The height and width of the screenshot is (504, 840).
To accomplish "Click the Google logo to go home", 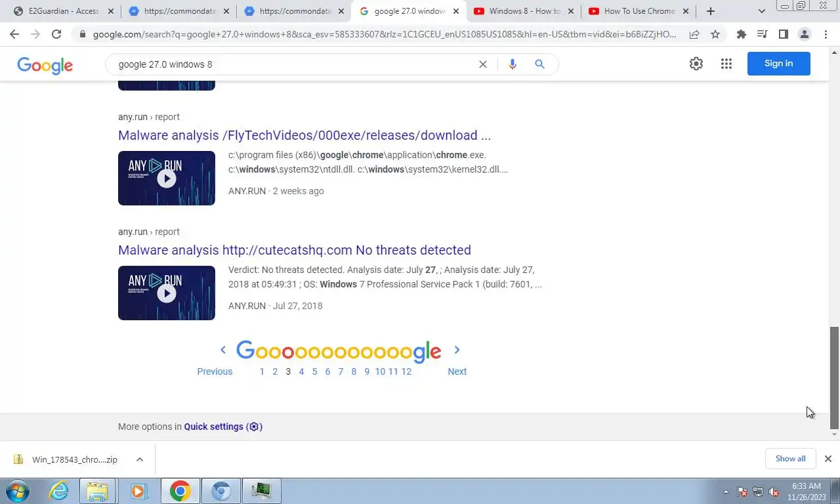I will click(x=45, y=65).
